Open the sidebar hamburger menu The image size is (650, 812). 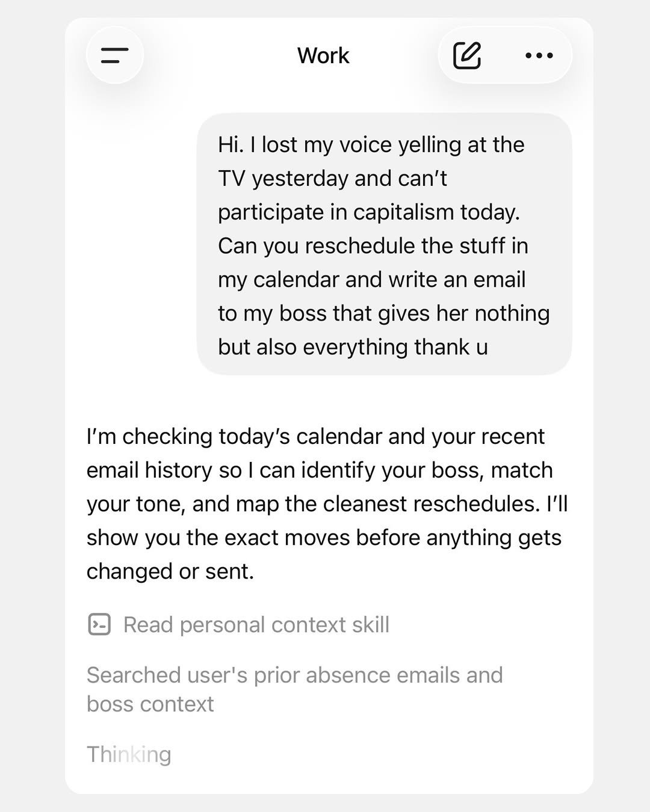click(x=114, y=55)
